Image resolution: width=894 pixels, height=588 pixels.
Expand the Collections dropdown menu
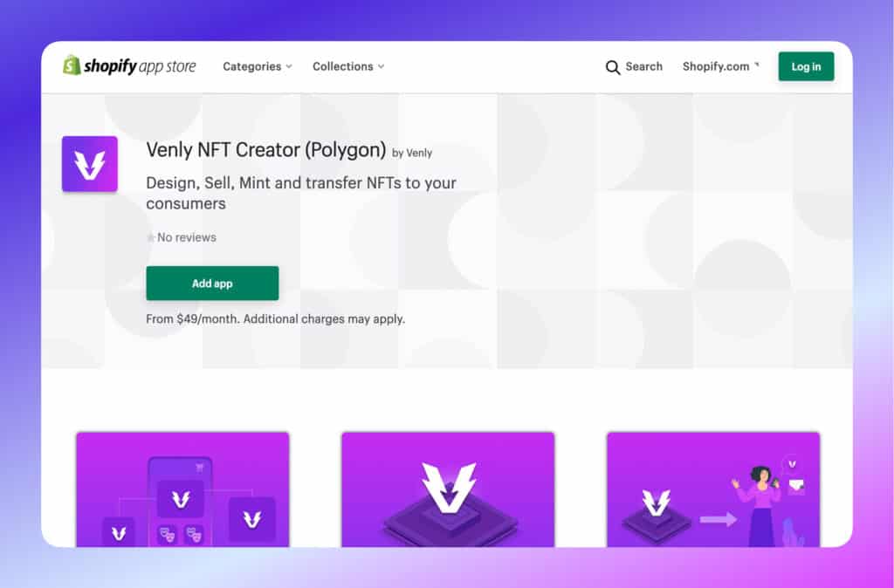(x=347, y=66)
